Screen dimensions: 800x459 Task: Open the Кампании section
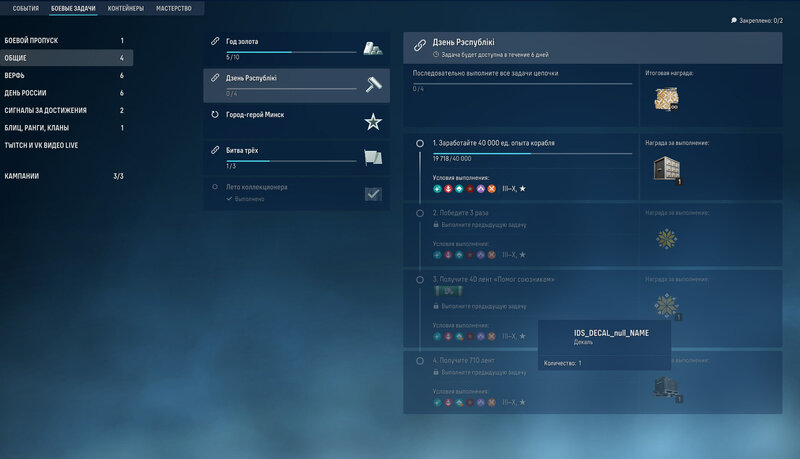tap(66, 176)
